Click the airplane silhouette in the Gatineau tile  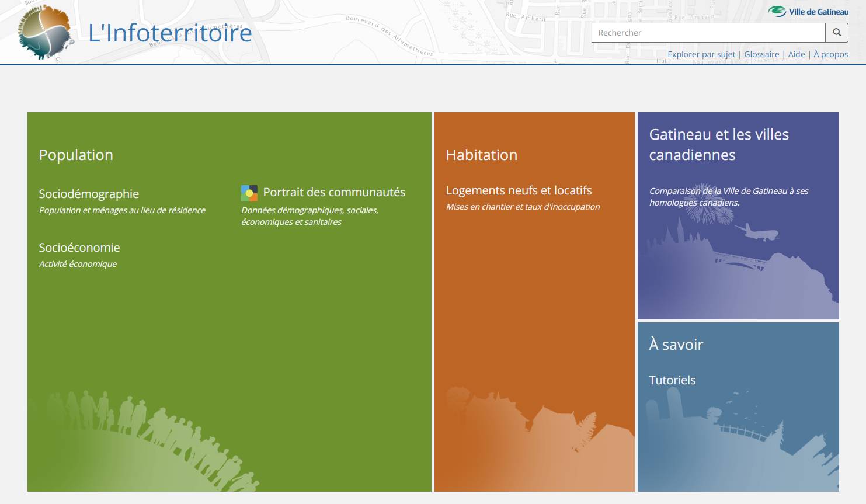pyautogui.click(x=757, y=232)
